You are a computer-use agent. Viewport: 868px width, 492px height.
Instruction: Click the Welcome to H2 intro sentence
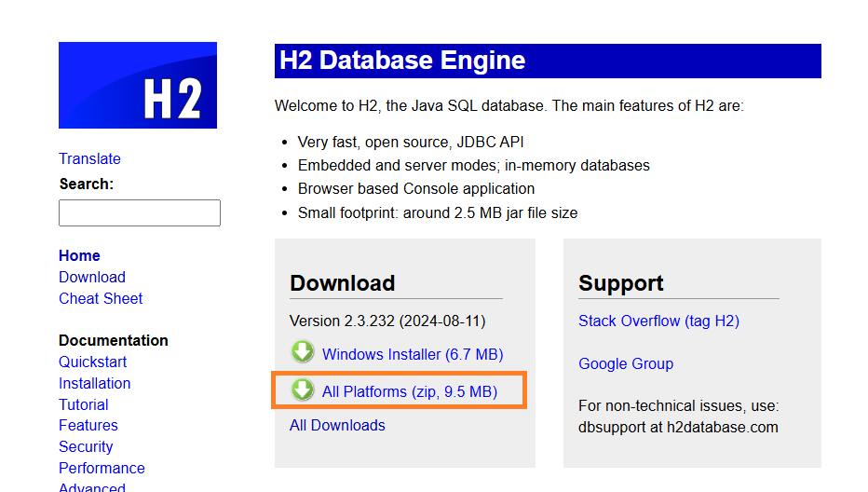509,106
